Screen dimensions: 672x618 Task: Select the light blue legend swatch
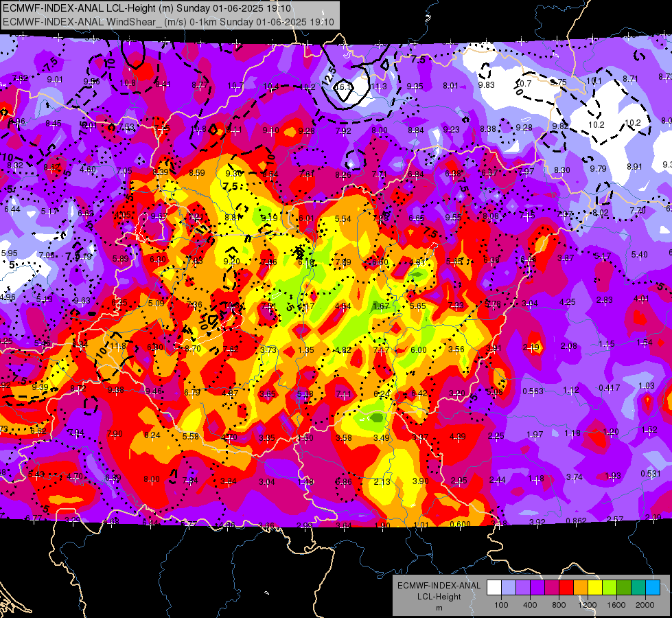coord(509,588)
